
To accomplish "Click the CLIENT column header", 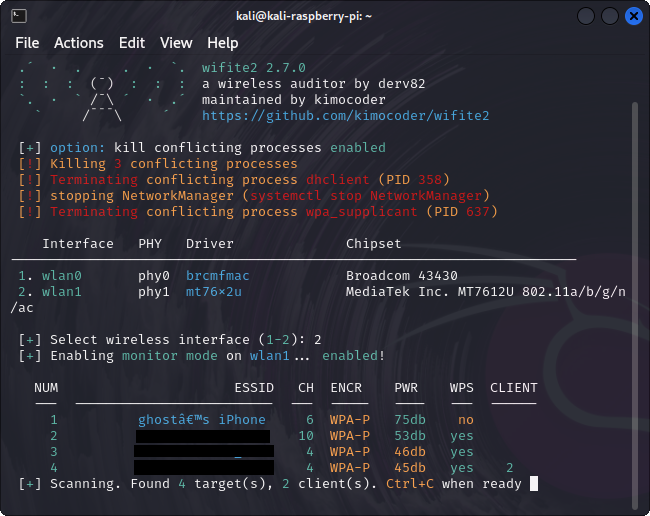I will 514,388.
